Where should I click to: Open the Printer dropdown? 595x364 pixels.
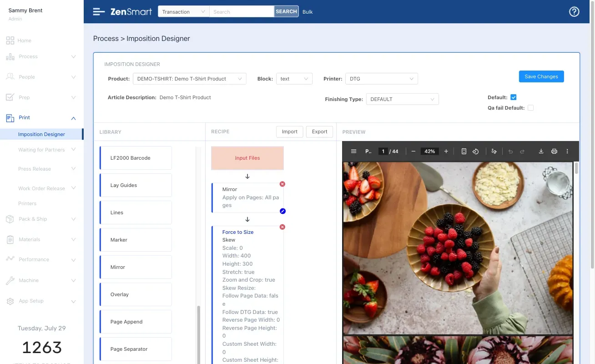pos(382,79)
